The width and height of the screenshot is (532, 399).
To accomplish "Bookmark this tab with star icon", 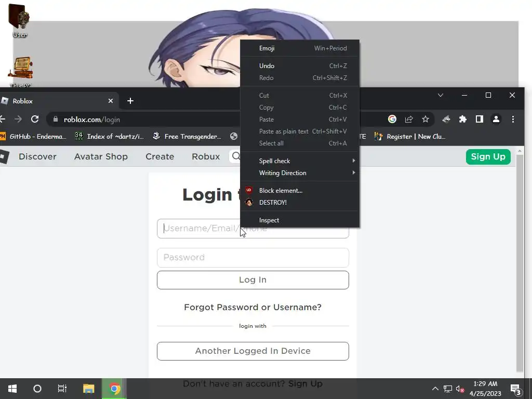I will 425,119.
